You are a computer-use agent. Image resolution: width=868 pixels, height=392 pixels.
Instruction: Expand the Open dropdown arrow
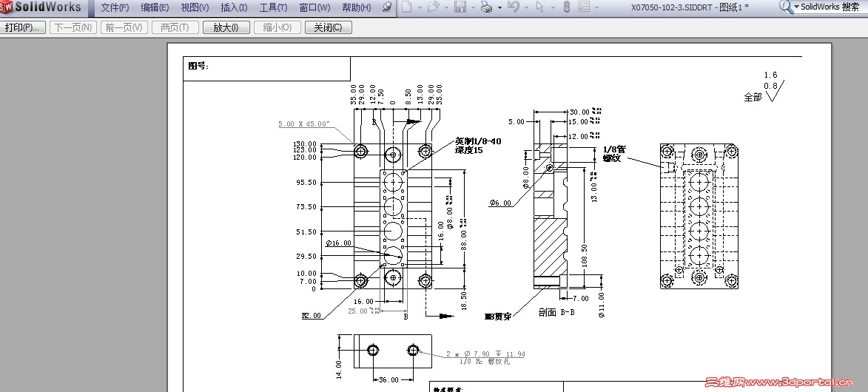(x=446, y=7)
